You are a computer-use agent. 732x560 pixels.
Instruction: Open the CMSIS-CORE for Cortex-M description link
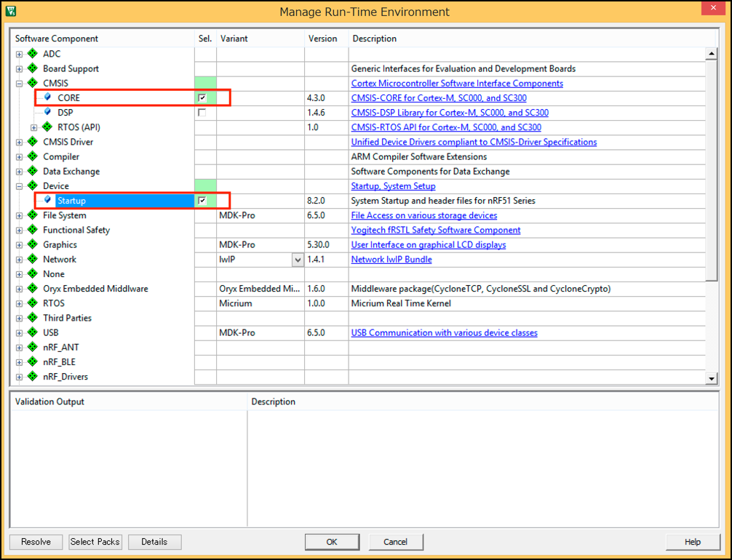439,98
